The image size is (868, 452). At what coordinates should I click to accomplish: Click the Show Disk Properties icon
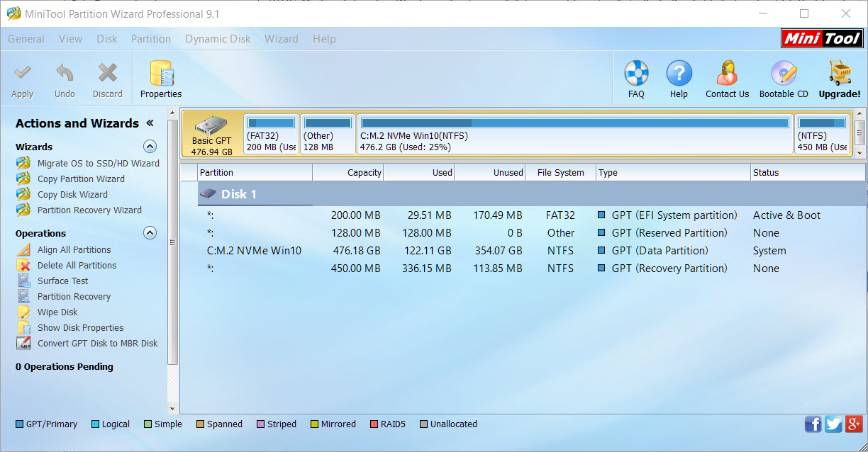pyautogui.click(x=24, y=327)
